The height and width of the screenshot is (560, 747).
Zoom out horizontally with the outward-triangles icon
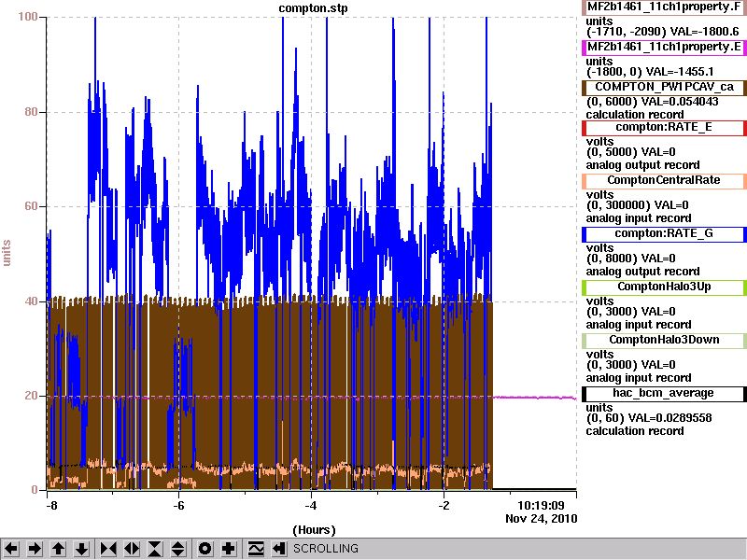click(132, 549)
